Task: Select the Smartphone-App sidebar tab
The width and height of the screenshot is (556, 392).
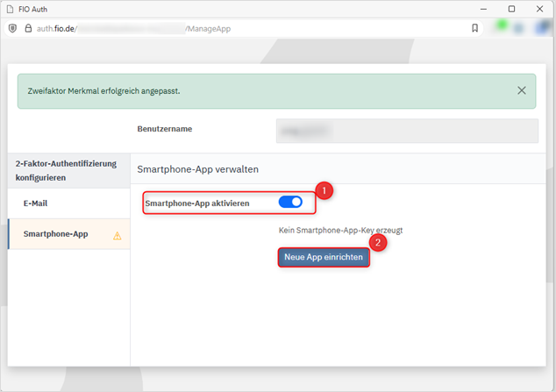Action: [56, 234]
